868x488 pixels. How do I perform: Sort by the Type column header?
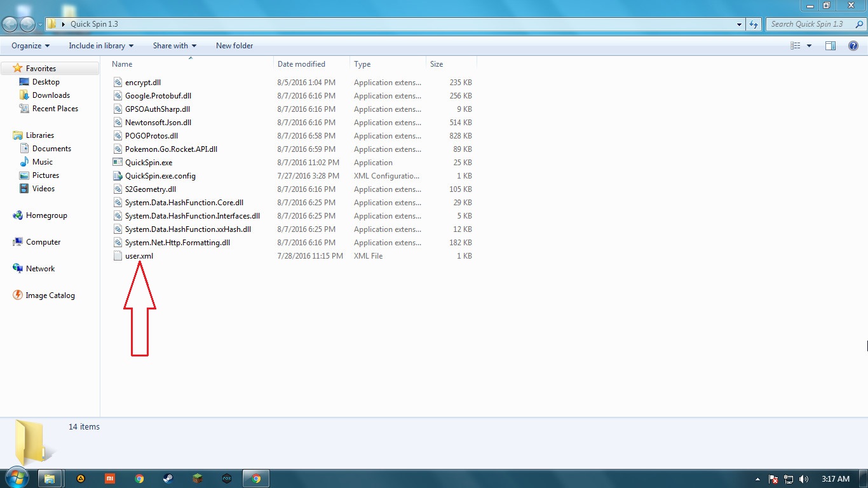click(388, 64)
